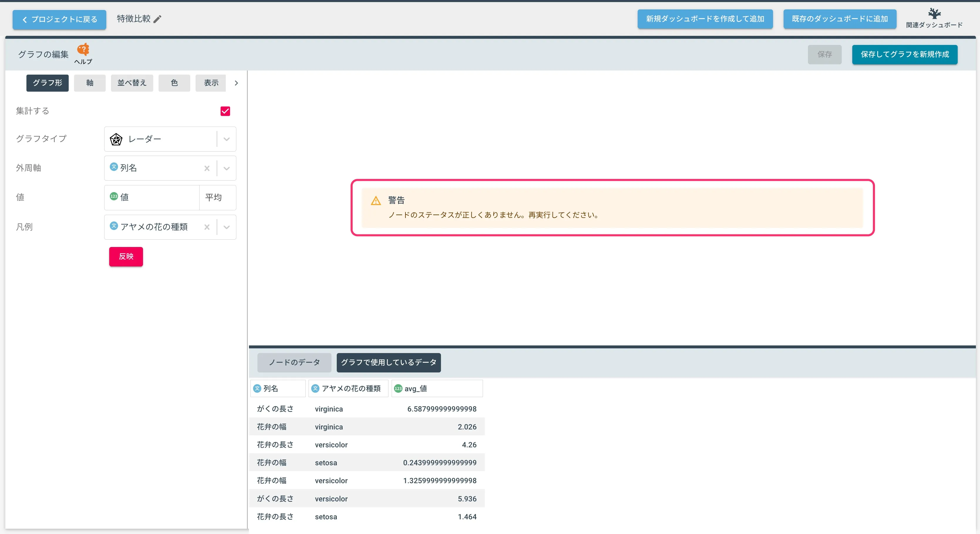
Task: Click the 保存 button
Action: pyautogui.click(x=824, y=54)
